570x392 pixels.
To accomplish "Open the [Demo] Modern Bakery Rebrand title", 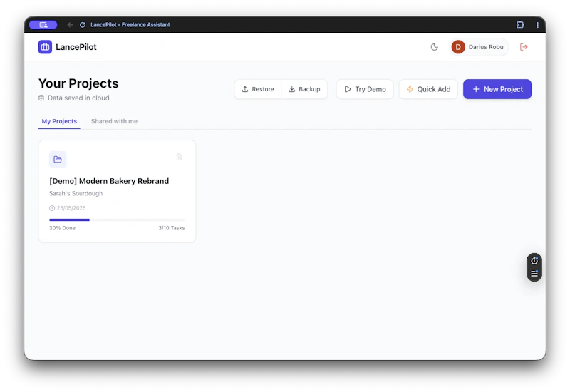I will tap(109, 181).
